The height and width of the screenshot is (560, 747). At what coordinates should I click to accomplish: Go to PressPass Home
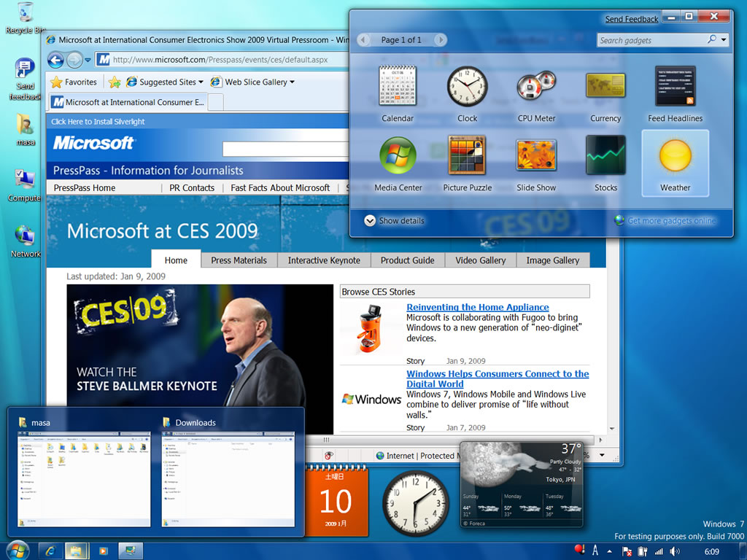[85, 187]
